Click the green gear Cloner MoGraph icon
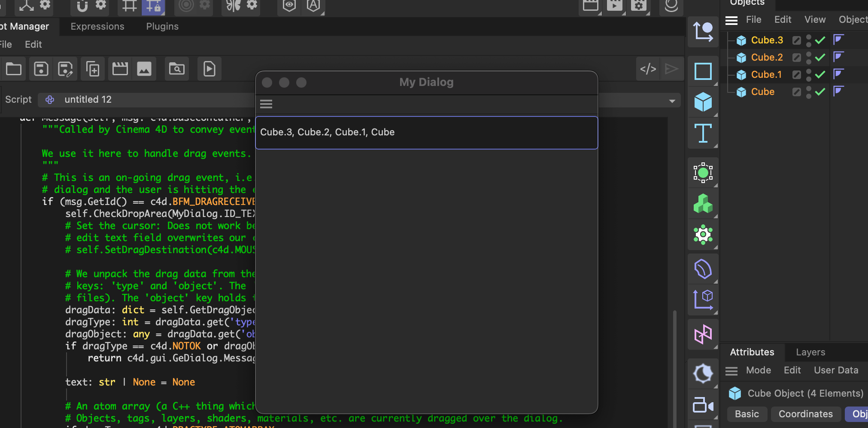 tap(703, 235)
